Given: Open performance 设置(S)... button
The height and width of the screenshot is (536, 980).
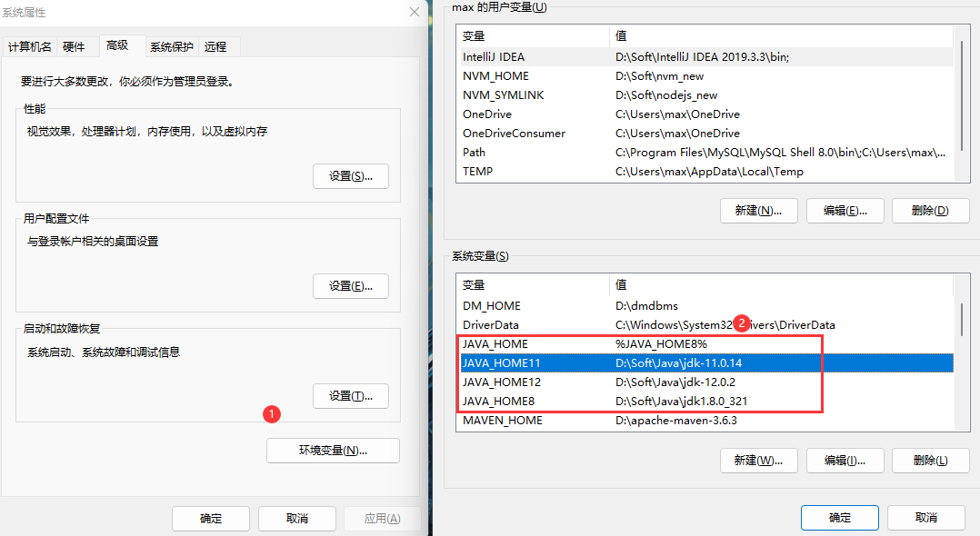Looking at the screenshot, I should point(351,176).
